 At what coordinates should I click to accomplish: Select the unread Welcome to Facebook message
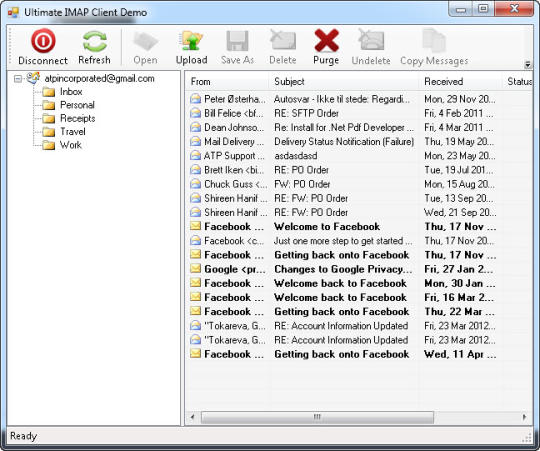click(x=343, y=227)
